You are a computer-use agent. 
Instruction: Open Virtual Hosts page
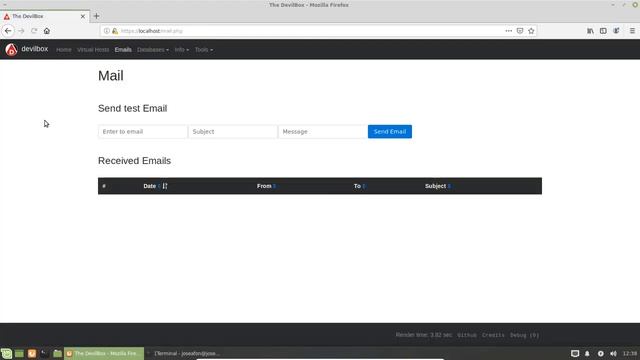click(x=93, y=50)
